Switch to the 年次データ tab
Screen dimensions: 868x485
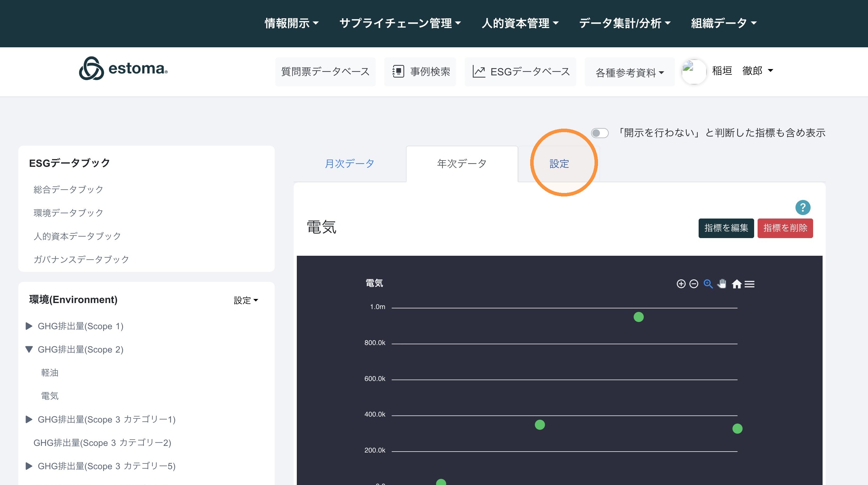[x=462, y=164]
